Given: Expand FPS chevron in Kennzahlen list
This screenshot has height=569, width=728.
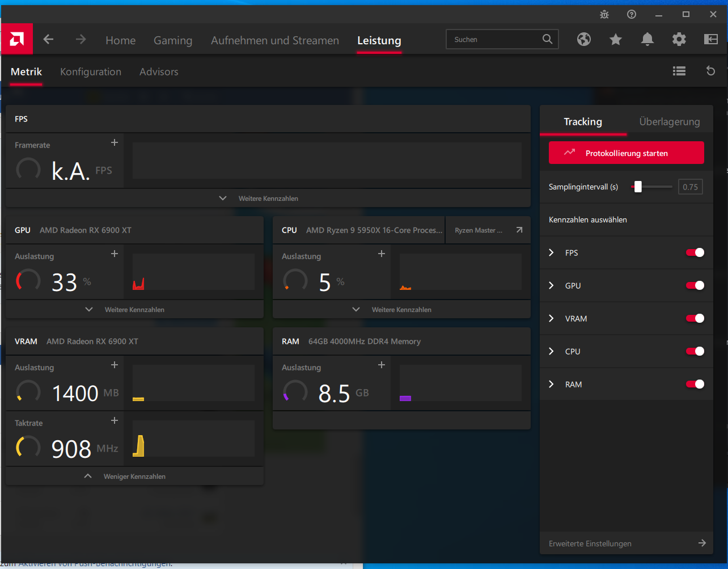Looking at the screenshot, I should 552,252.
